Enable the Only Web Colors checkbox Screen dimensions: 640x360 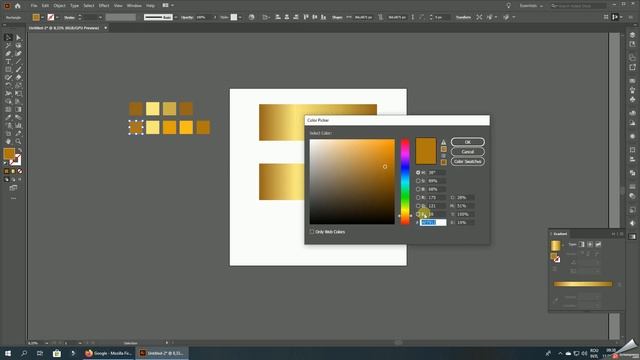tap(312, 232)
